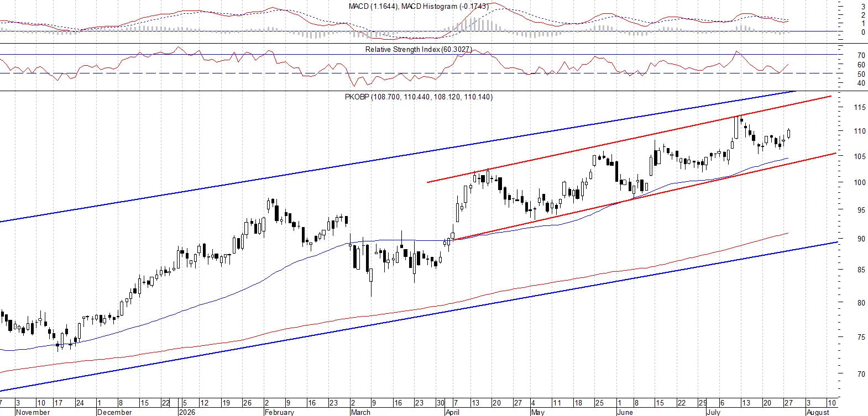
Task: Click the 85 price axis value
Action: (x=861, y=270)
